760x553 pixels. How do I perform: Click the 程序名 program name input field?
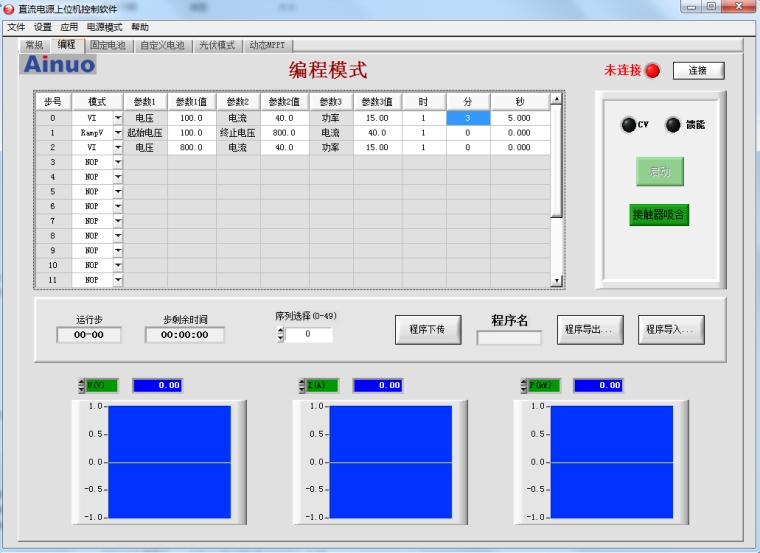coord(509,338)
